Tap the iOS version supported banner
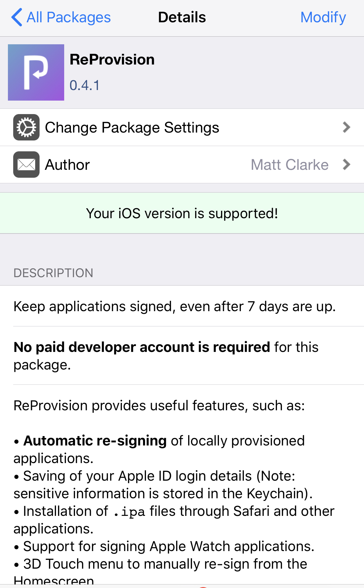 tap(182, 213)
